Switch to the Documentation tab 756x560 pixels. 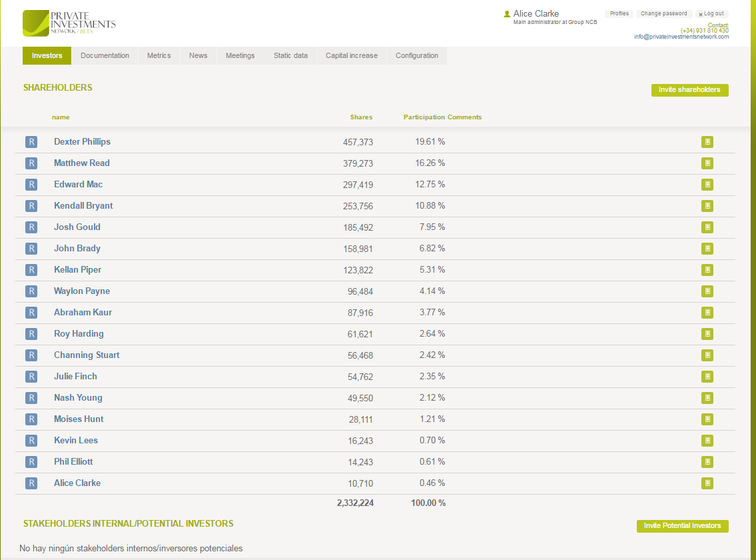[x=105, y=56]
